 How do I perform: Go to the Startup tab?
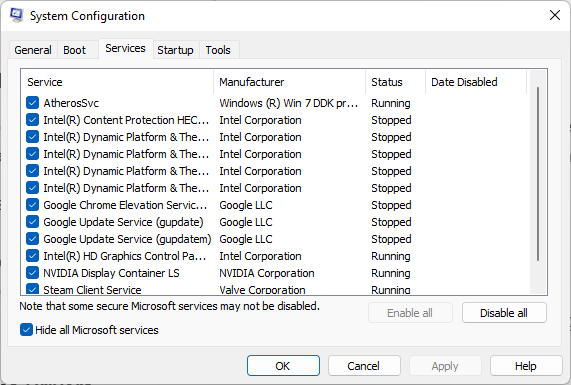175,50
